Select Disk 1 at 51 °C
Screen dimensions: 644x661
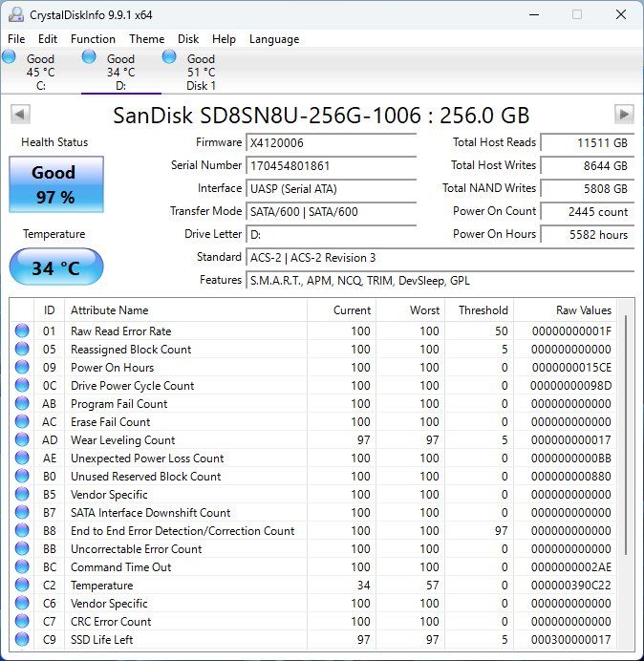tap(201, 72)
